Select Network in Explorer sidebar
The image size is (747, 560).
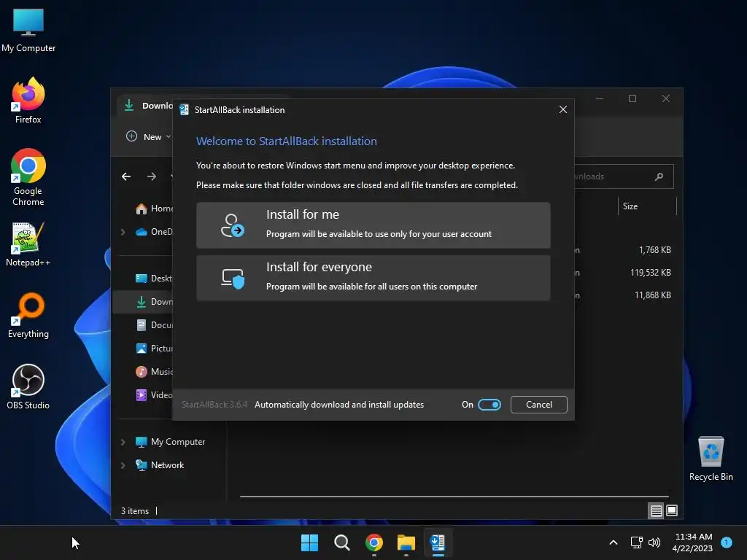click(160, 465)
